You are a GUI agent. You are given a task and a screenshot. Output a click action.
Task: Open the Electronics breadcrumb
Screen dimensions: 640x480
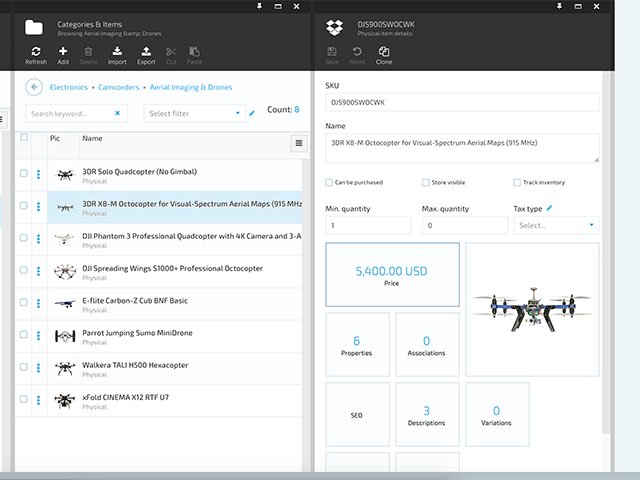point(69,87)
